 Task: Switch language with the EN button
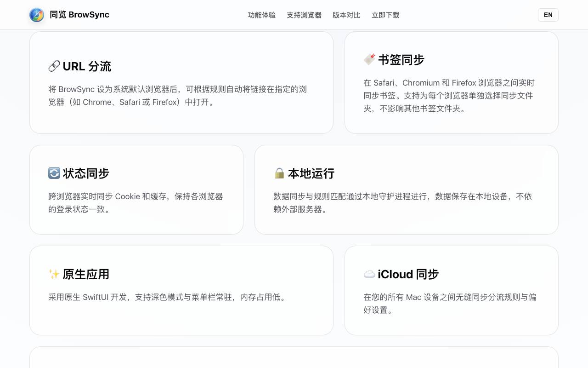(548, 15)
